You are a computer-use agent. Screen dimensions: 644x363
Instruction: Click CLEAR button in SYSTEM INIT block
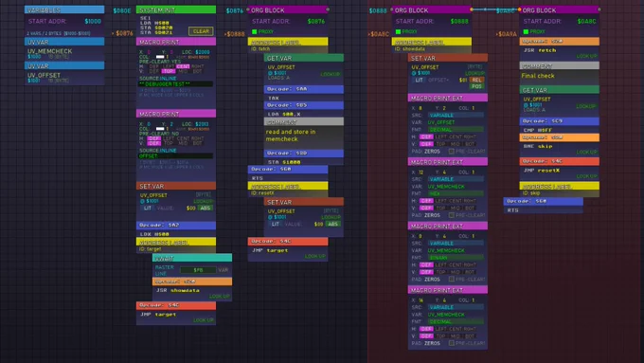[201, 31]
